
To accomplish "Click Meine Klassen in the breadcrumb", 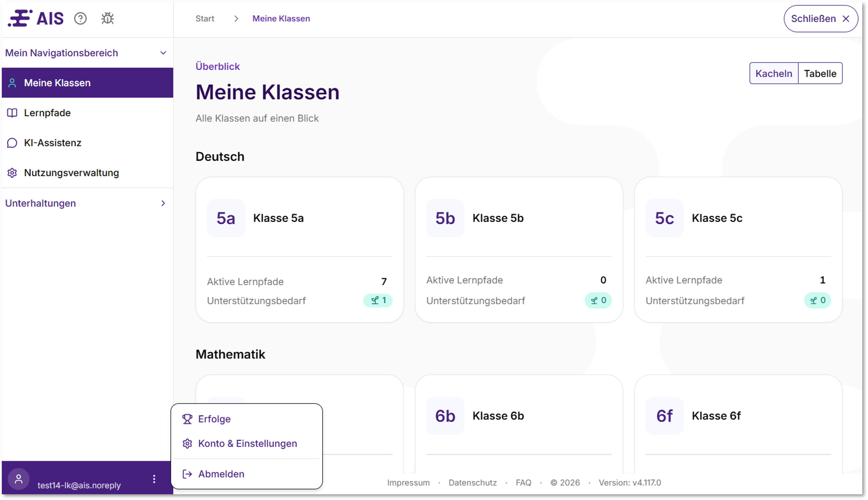I will coord(281,18).
